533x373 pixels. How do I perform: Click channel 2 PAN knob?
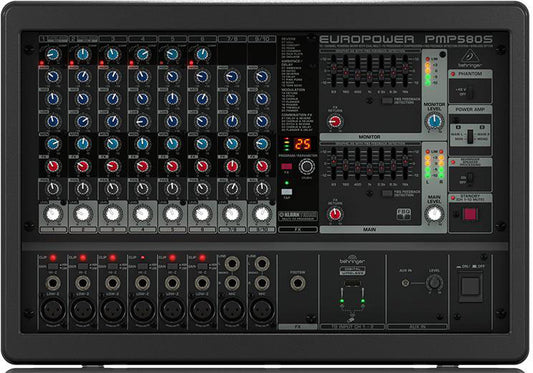[83, 188]
